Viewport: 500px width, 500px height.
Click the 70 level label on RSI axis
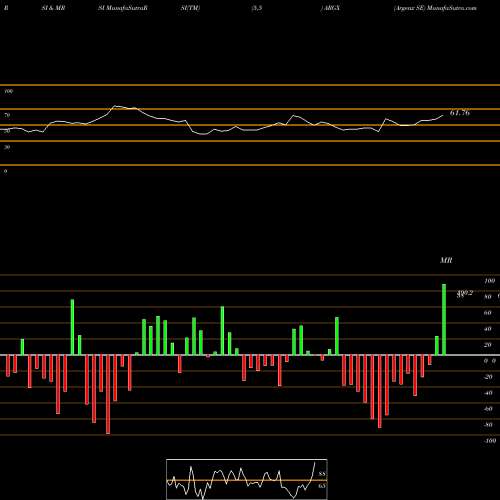click(7, 115)
